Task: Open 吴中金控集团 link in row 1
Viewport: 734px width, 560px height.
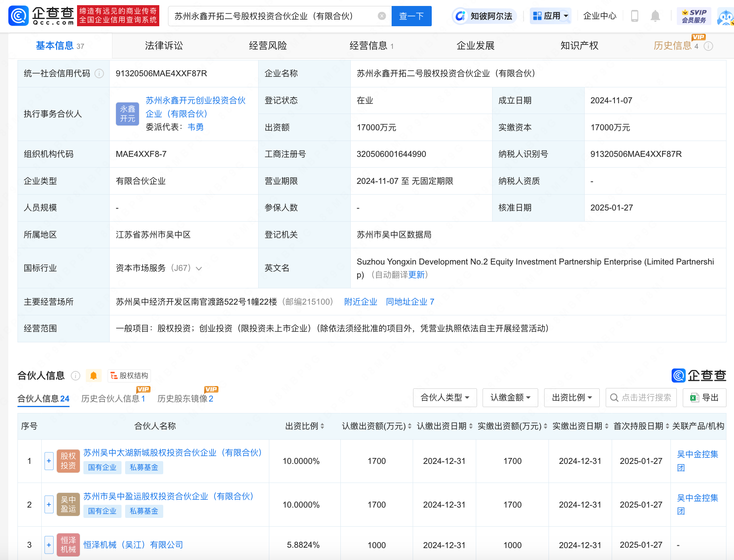Action: [697, 461]
